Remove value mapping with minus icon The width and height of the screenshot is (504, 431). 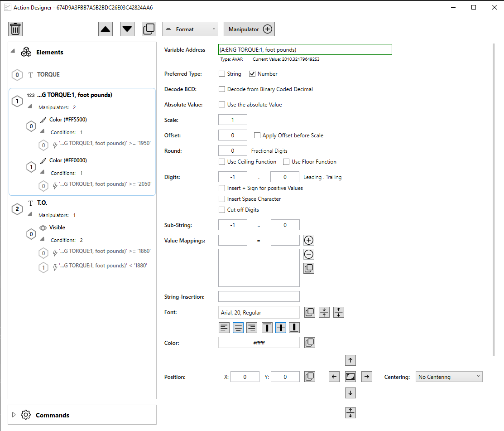(x=309, y=254)
